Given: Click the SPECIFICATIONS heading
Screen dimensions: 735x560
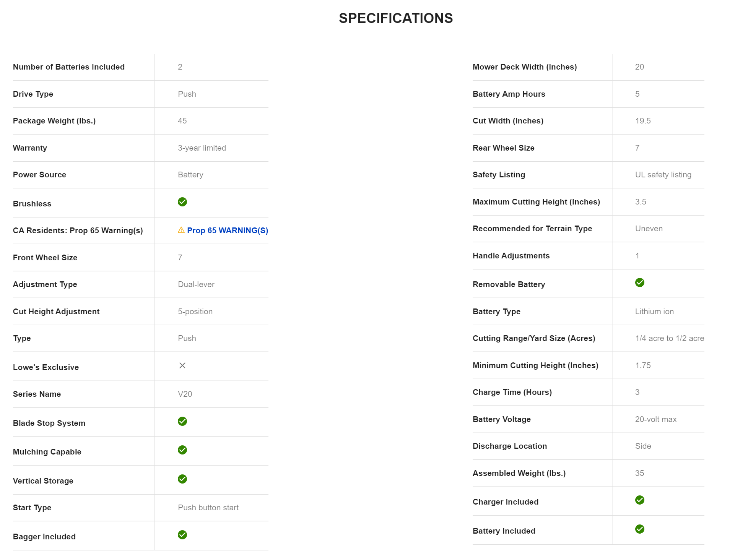Looking at the screenshot, I should point(396,18).
